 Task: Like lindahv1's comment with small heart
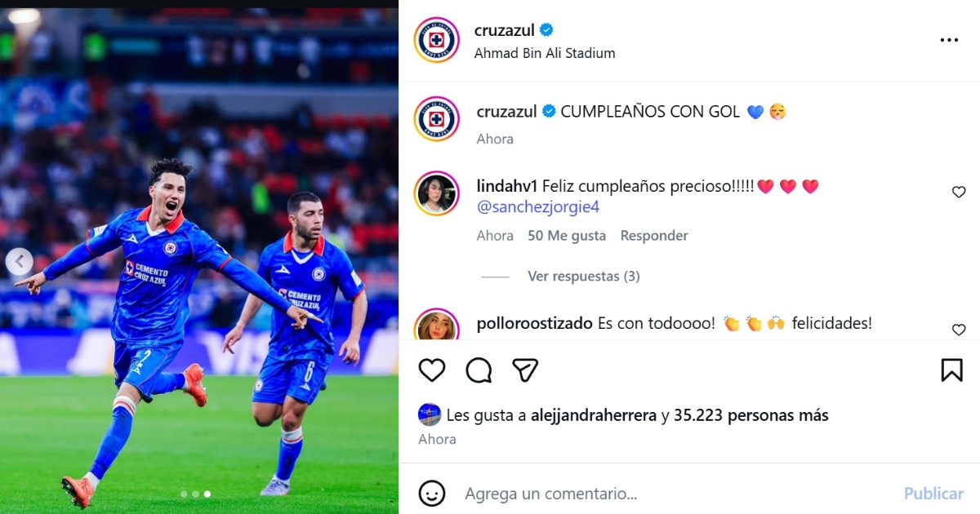[x=959, y=193]
